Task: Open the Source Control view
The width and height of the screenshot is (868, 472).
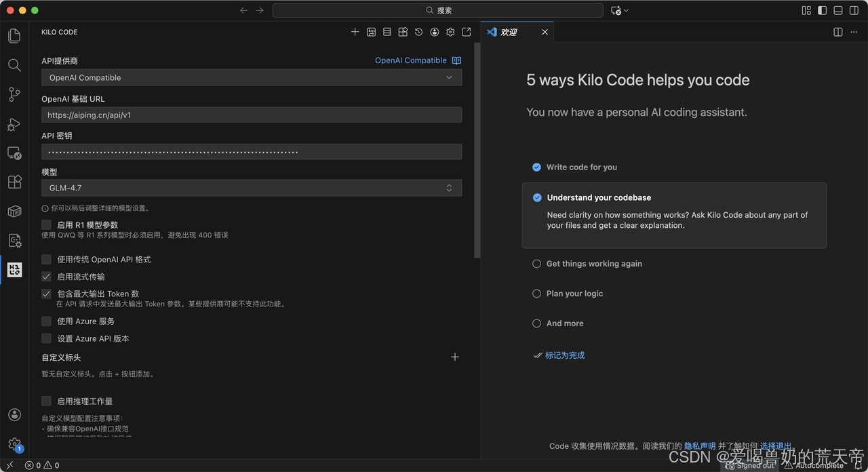Action: pos(14,95)
